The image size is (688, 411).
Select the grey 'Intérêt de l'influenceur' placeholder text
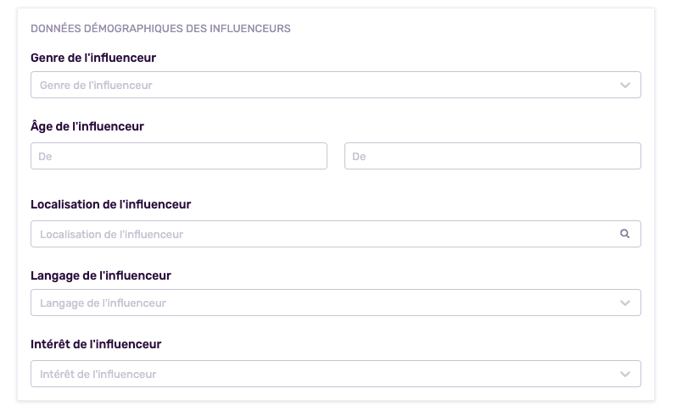pos(98,374)
